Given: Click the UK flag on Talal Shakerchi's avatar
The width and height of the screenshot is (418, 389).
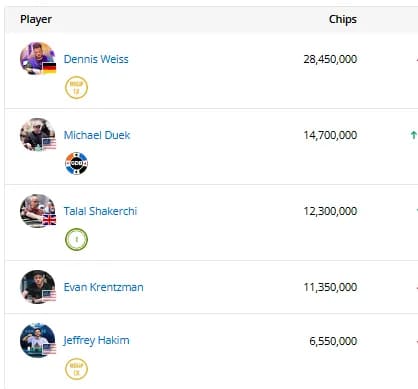Looking at the screenshot, I should [x=49, y=220].
